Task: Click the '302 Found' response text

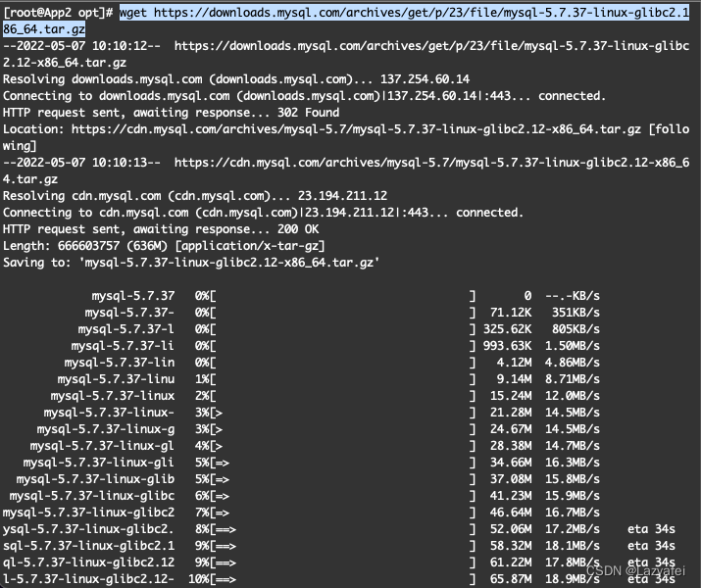Action: point(308,113)
